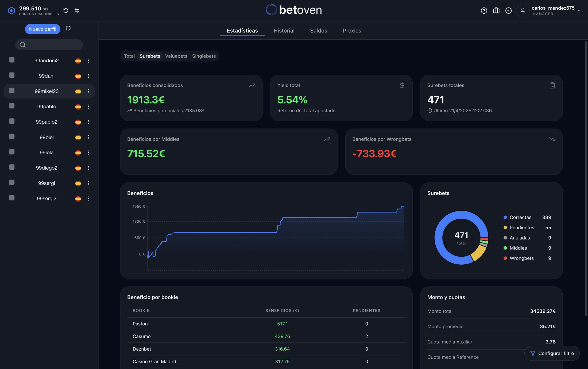
Task: Open options menu for 99biel
Action: (88, 137)
